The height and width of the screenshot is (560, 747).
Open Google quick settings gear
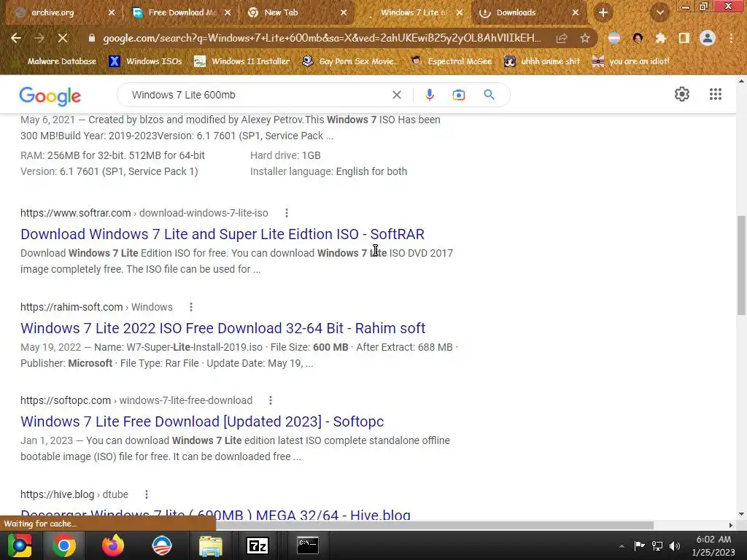[682, 94]
